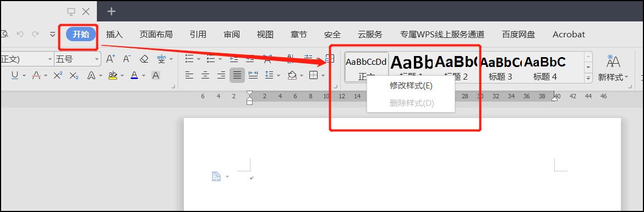Click the layout options icon in page margin
644x212 pixels.
216,176
